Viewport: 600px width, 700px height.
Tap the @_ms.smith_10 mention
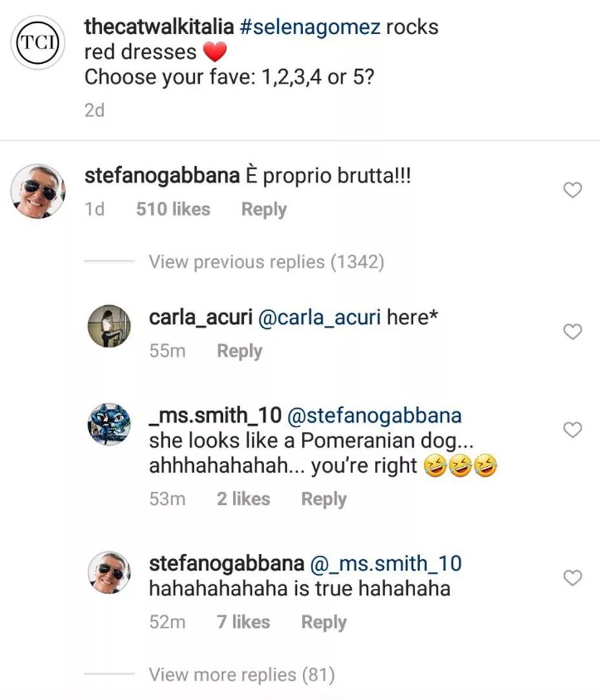pos(387,563)
